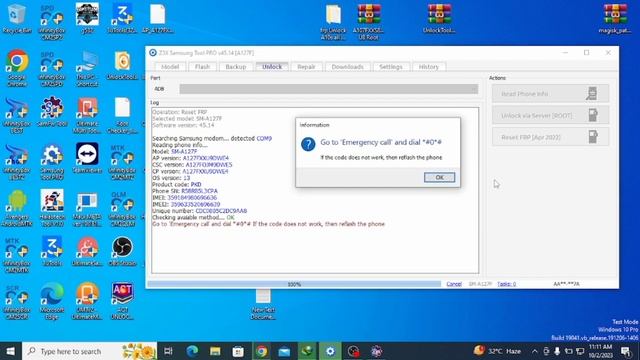
Task: Open InfinityBox CM2QLM desktop shortcut
Action: click(122, 208)
